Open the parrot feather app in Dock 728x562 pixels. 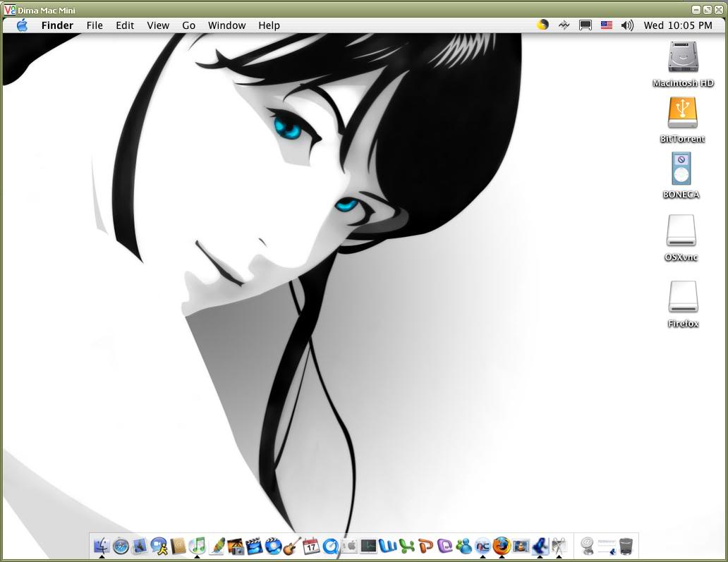(217, 546)
